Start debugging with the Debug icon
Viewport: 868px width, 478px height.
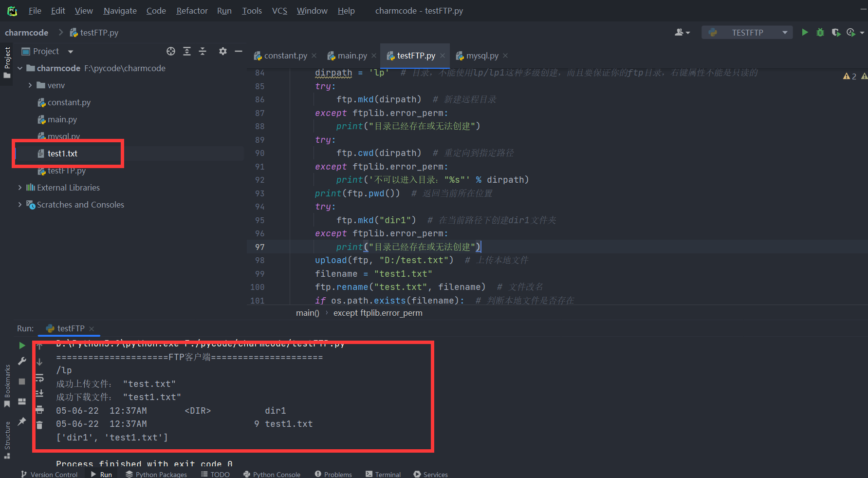[820, 32]
